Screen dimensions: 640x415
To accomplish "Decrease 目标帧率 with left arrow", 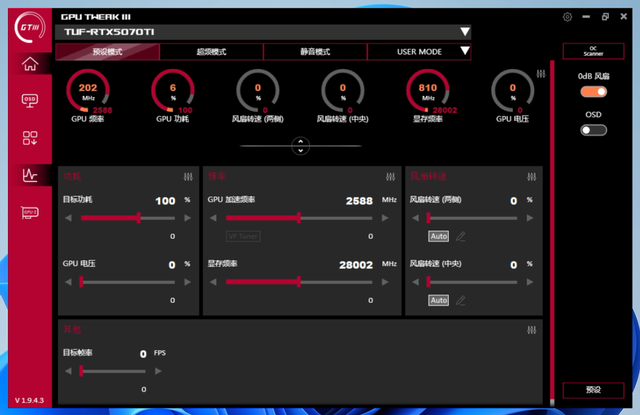I will coord(69,371).
